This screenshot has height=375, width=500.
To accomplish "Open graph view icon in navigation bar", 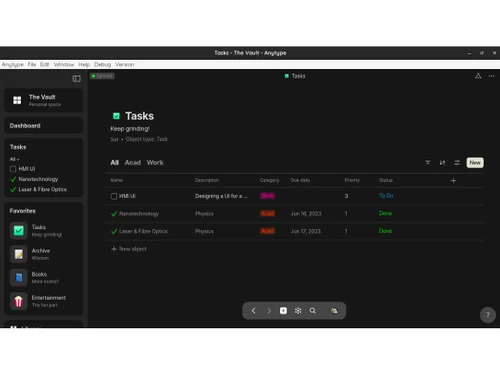I will click(x=298, y=311).
